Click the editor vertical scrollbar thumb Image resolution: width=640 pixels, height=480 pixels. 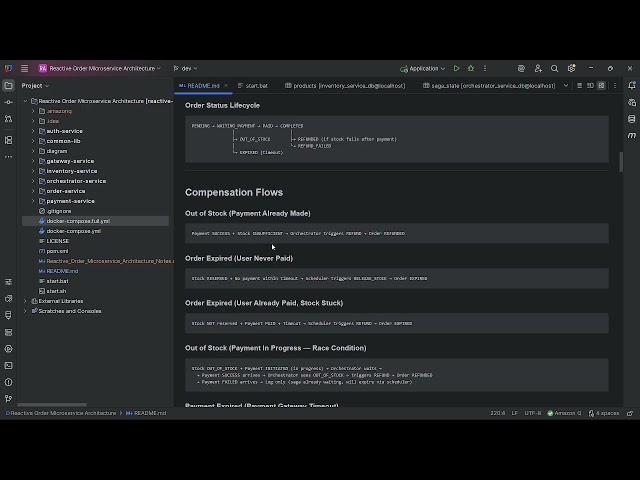(621, 162)
